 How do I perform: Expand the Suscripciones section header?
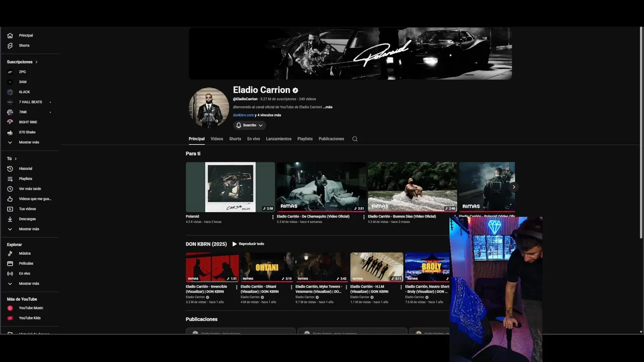tap(22, 62)
